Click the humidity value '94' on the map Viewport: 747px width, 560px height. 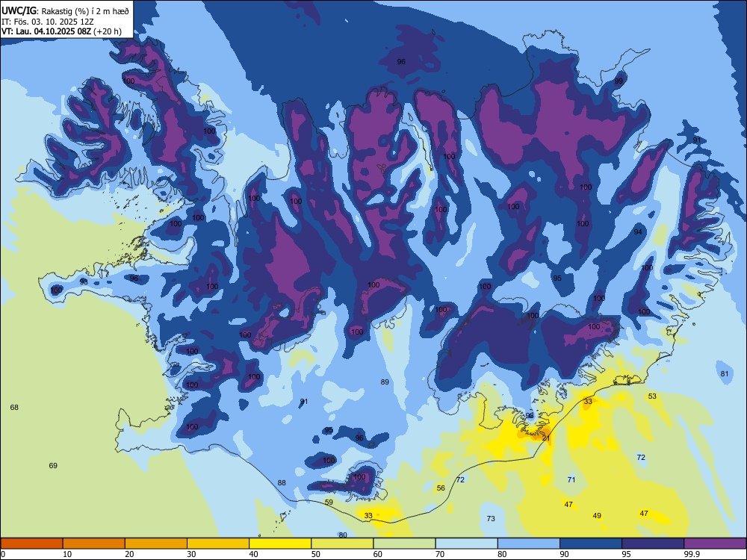click(x=638, y=231)
